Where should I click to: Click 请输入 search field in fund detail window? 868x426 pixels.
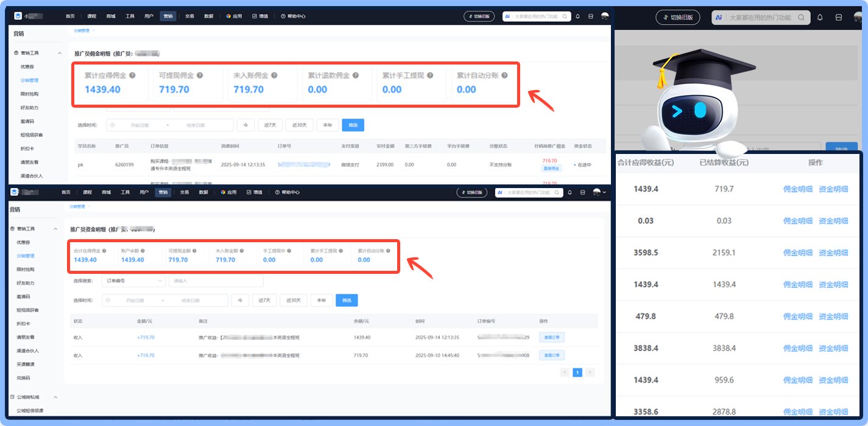tap(216, 281)
